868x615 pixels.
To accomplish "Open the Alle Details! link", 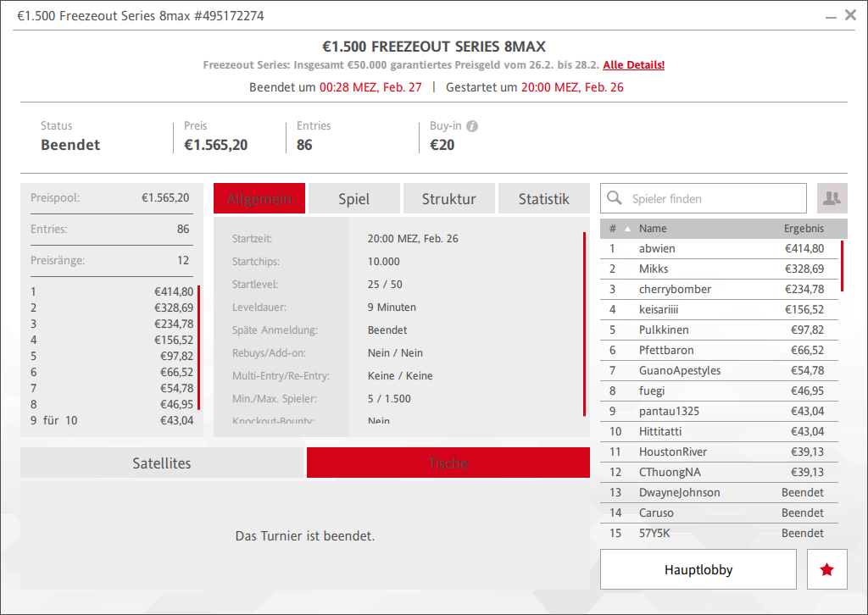I will (634, 64).
